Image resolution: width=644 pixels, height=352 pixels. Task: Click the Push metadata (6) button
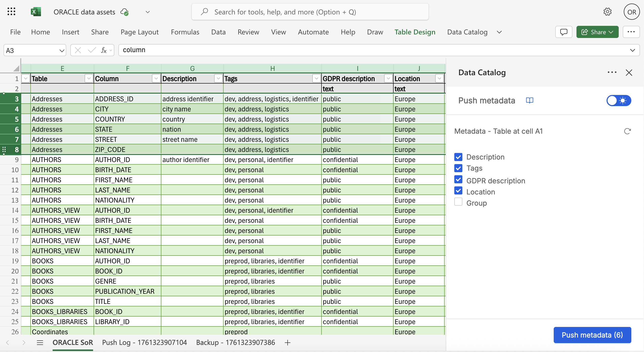(x=592, y=335)
